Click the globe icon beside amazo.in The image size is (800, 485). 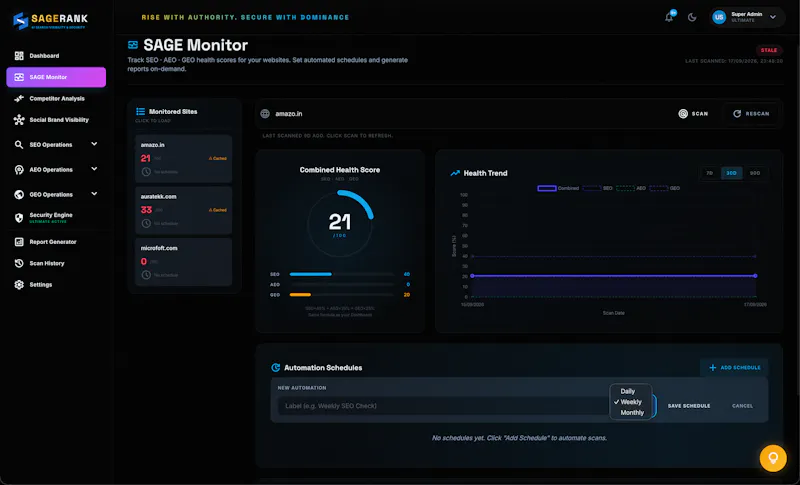pyautogui.click(x=265, y=114)
